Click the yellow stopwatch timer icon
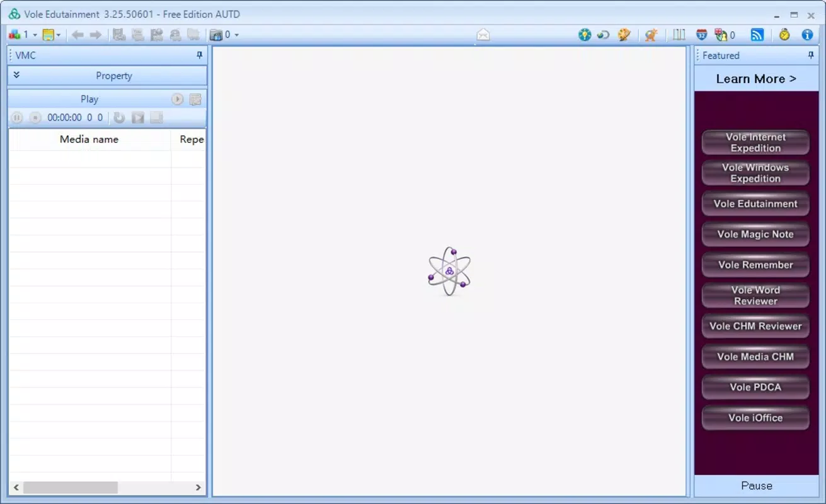Viewport: 826px width, 504px height. coord(784,35)
